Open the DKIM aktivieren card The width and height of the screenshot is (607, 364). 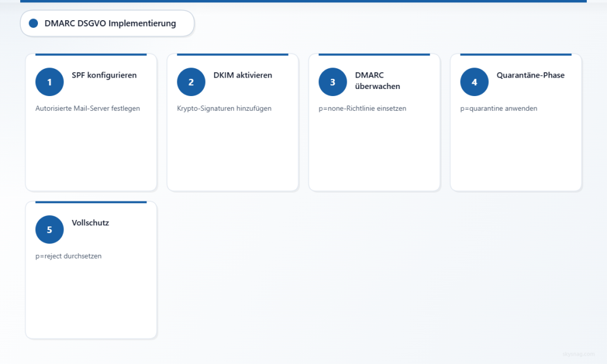coord(232,148)
